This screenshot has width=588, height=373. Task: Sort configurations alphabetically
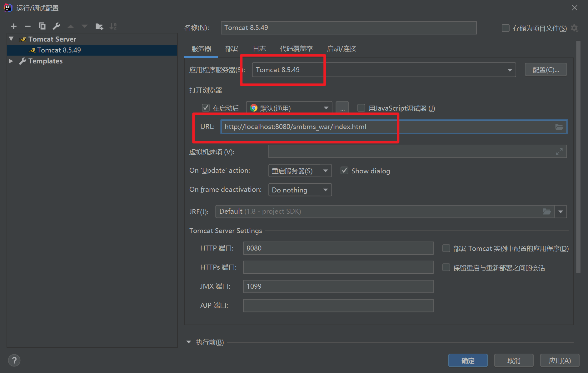tap(113, 27)
